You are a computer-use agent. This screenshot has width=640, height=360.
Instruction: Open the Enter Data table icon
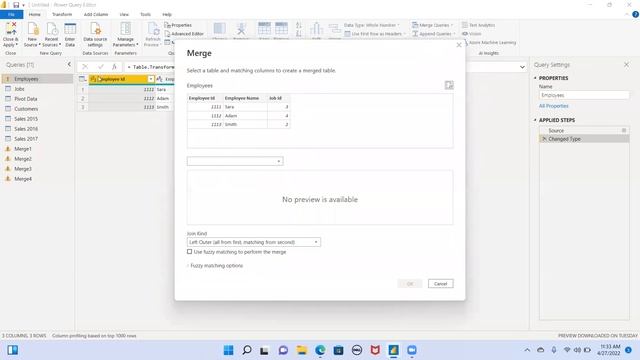click(70, 29)
